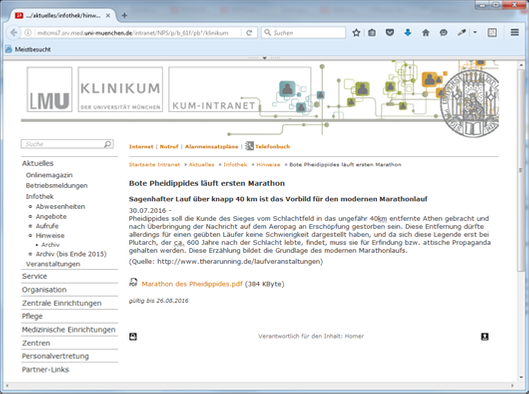The width and height of the screenshot is (529, 394).
Task: Show your bookmarks list icon
Action: click(x=372, y=33)
